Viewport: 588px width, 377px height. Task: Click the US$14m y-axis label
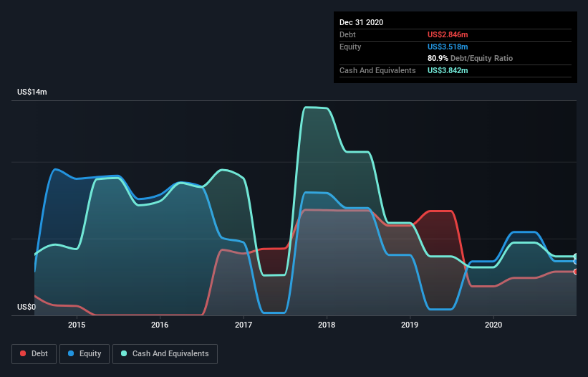click(32, 92)
